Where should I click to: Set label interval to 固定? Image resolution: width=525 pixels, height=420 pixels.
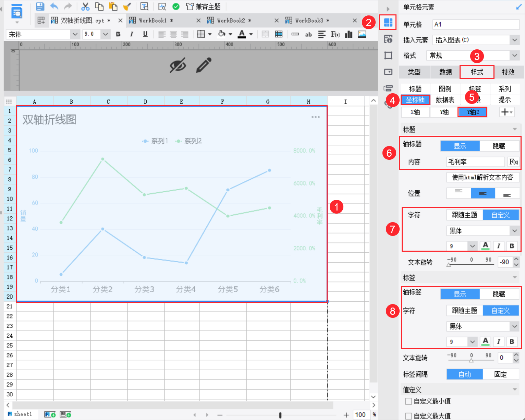point(501,374)
